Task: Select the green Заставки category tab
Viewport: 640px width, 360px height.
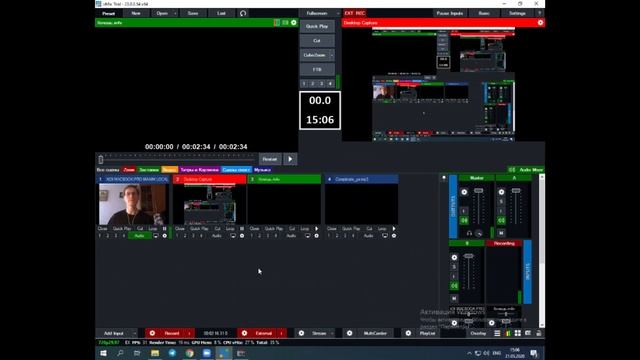Action: click(x=149, y=170)
